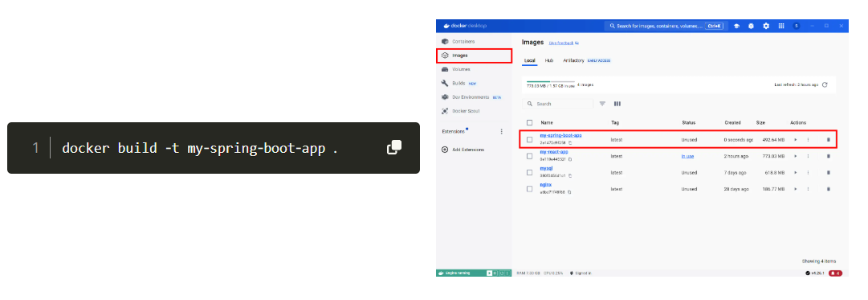Copy my-react-app image ID
The image size is (868, 300).
[x=569, y=159]
